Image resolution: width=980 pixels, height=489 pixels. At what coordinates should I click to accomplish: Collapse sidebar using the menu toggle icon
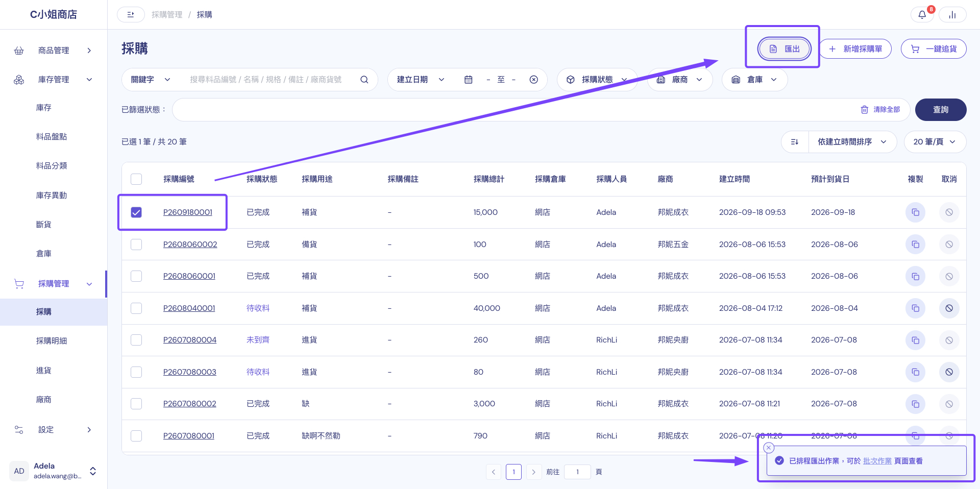[x=131, y=15]
